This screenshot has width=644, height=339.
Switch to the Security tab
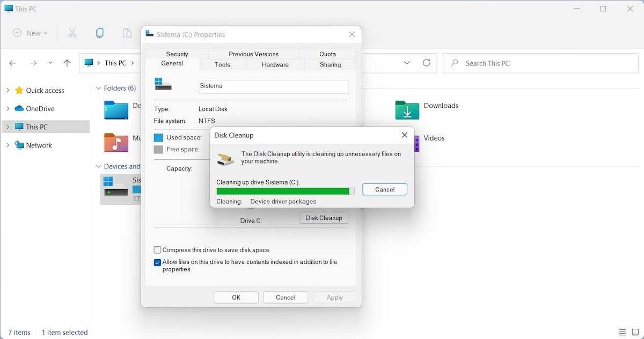pyautogui.click(x=177, y=54)
